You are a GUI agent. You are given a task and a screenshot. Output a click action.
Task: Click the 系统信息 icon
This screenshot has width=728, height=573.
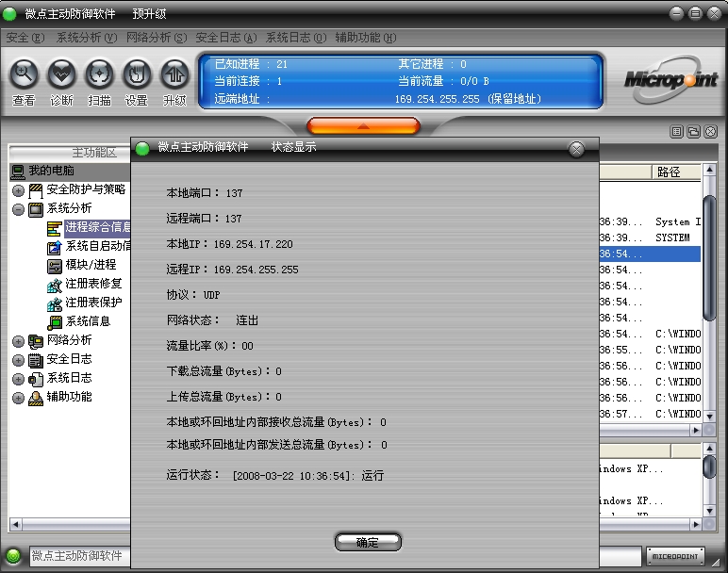[x=55, y=322]
